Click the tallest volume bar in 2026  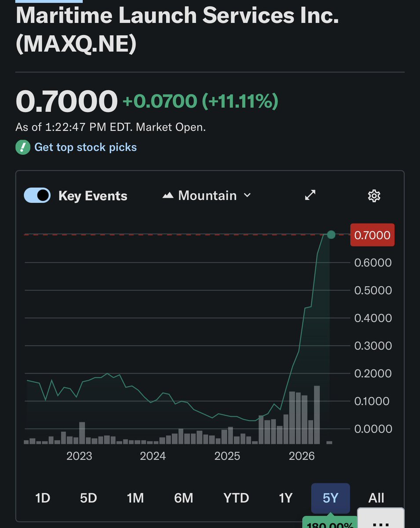coord(317,414)
